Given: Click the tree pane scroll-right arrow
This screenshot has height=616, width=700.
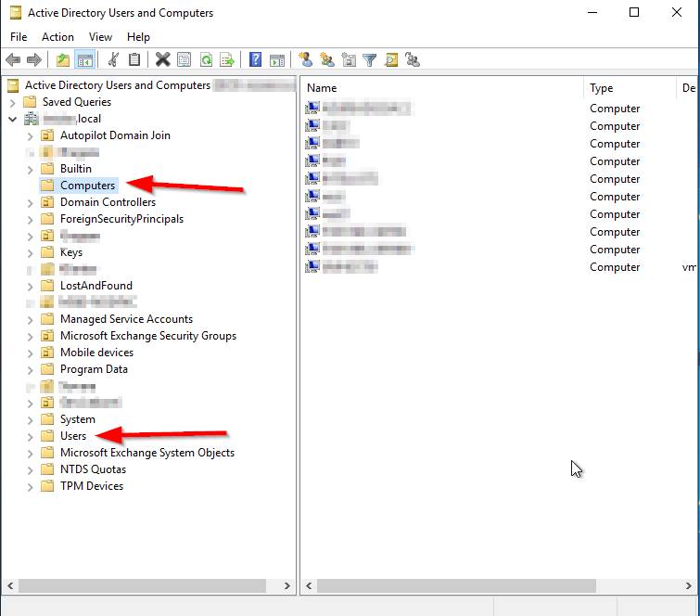Looking at the screenshot, I should click(287, 585).
